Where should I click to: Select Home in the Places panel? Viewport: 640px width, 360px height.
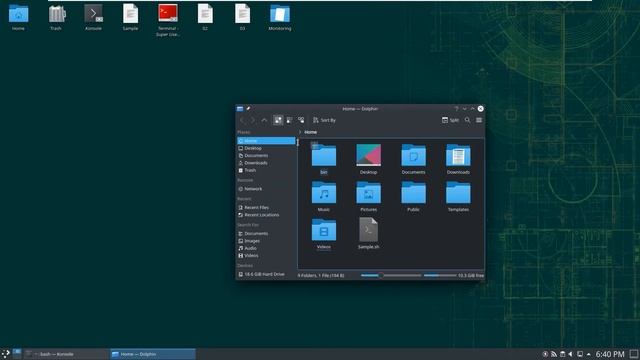266,141
